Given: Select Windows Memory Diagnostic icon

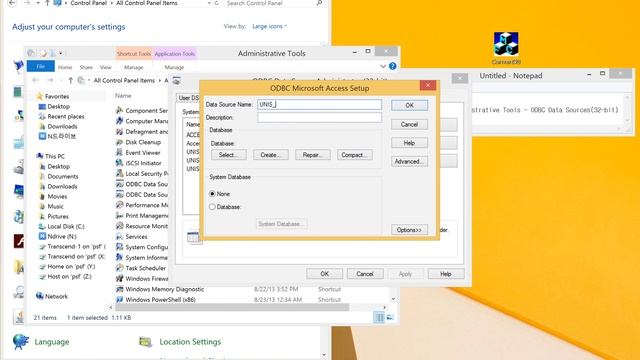Looking at the screenshot, I should point(120,289).
